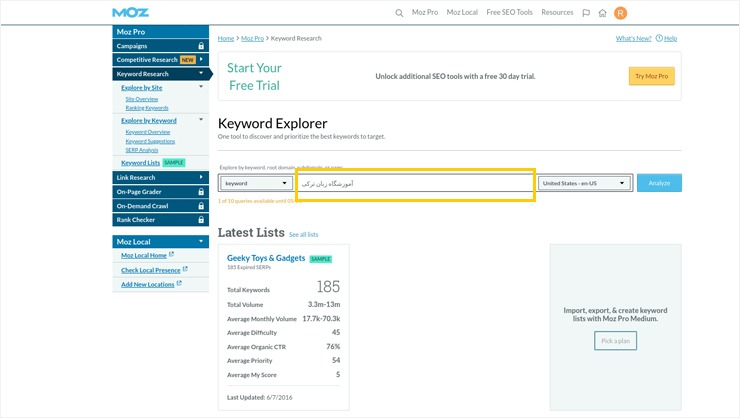Click the flag notifications icon
This screenshot has width=740, height=418.
(x=586, y=13)
